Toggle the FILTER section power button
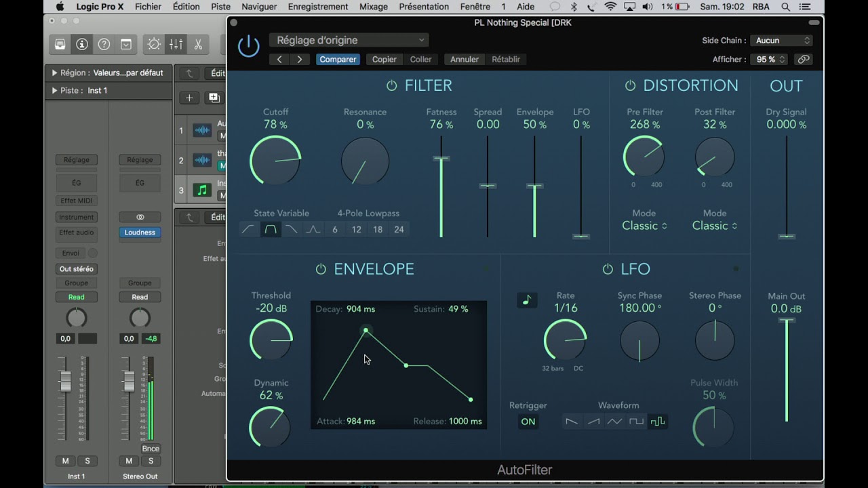Image resolution: width=868 pixels, height=488 pixels. click(391, 86)
